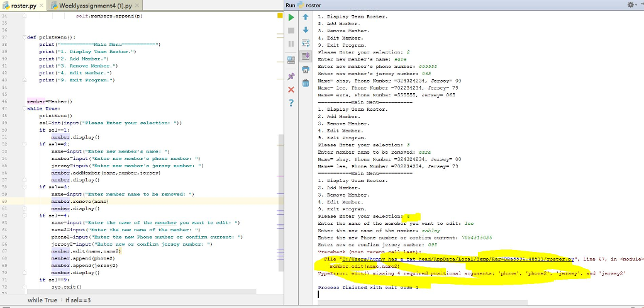Pause the program output
The width and height of the screenshot is (644, 308).
coord(291,44)
